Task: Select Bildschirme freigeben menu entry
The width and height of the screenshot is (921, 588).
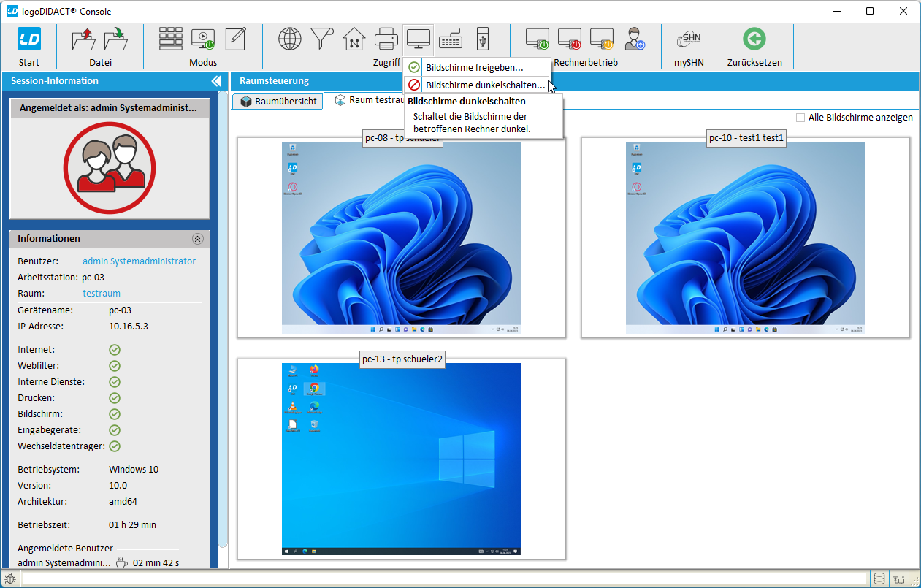Action: (476, 68)
